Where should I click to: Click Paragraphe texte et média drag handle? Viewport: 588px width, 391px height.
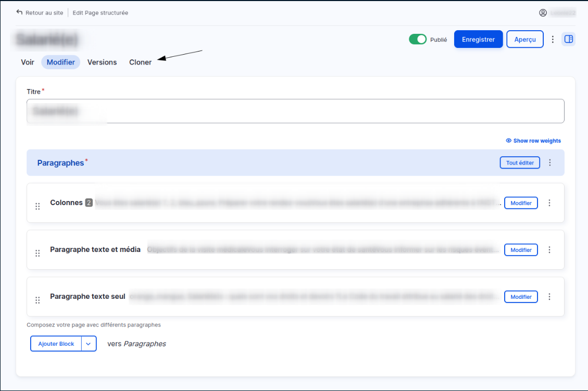37,253
